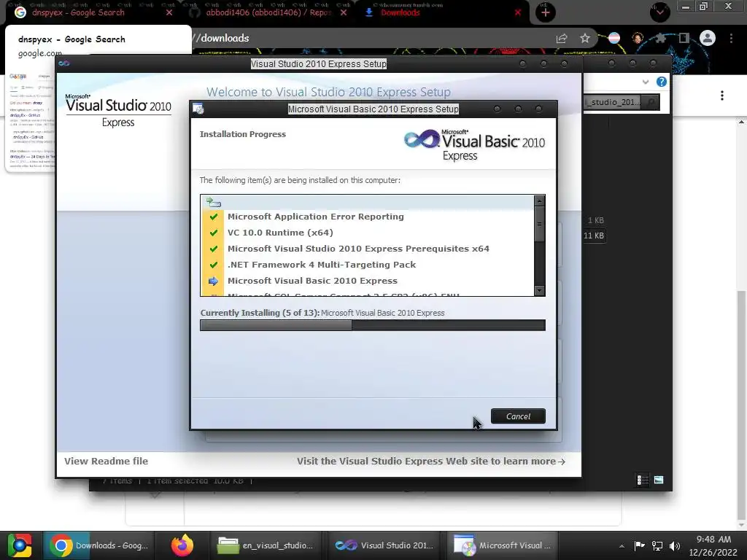747x560 pixels.
Task: Open Downloads - Google Chrome taskbar button
Action: [x=99, y=545]
